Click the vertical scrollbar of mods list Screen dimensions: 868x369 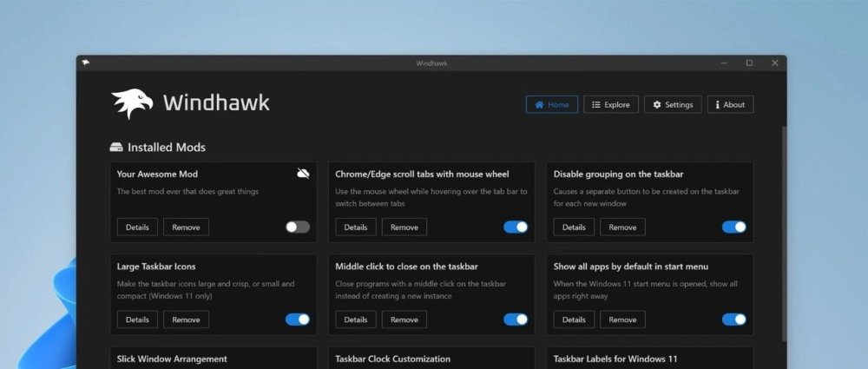[x=783, y=234]
